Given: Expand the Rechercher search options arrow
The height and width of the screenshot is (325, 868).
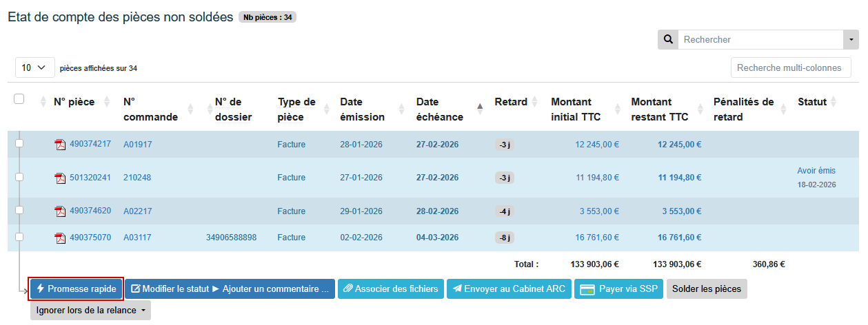Looking at the screenshot, I should click(x=851, y=40).
